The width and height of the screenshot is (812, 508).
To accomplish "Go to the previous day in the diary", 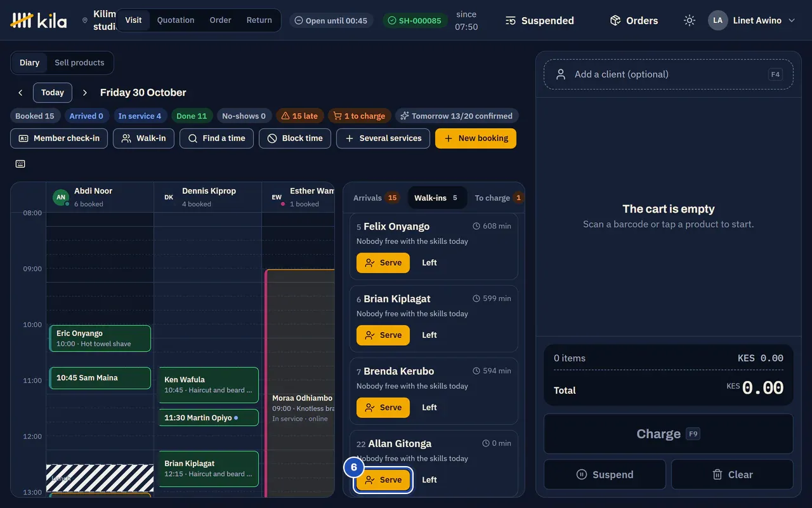I will [20, 93].
